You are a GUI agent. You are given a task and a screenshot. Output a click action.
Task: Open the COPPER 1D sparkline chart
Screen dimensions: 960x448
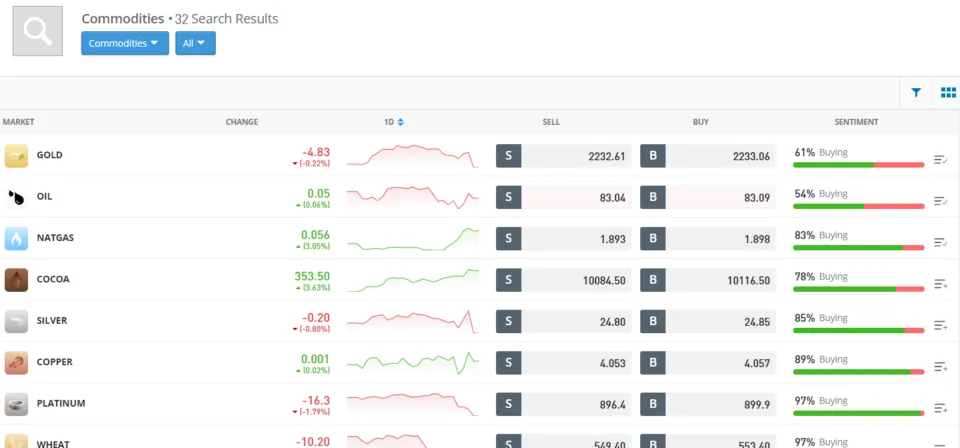pyautogui.click(x=413, y=363)
